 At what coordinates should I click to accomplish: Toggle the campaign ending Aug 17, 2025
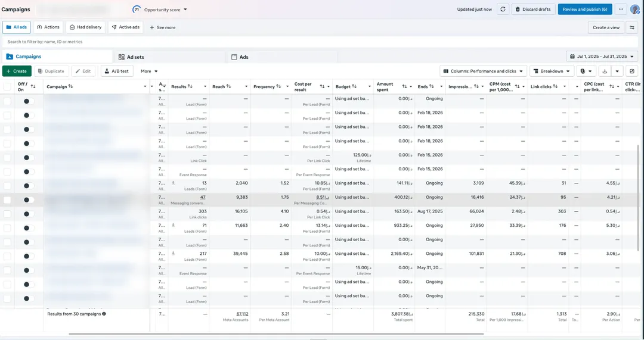tap(29, 214)
